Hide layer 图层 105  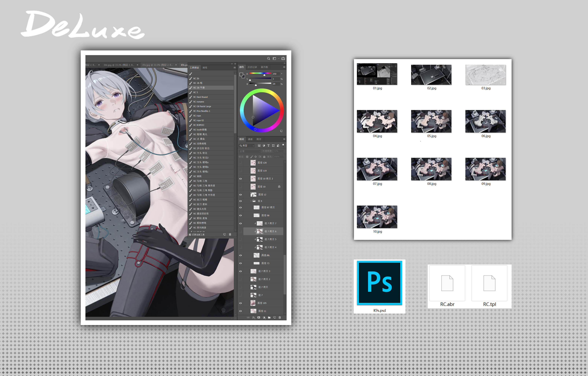(241, 303)
